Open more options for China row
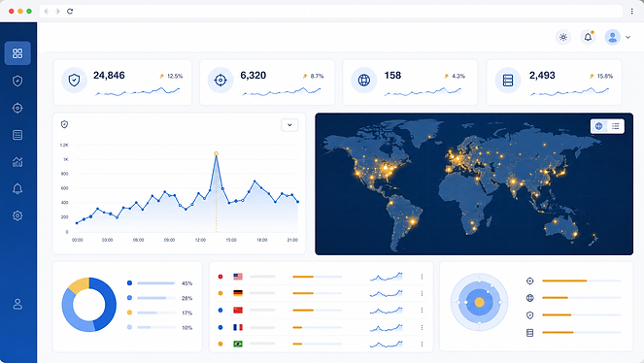644x363 pixels. 422,310
